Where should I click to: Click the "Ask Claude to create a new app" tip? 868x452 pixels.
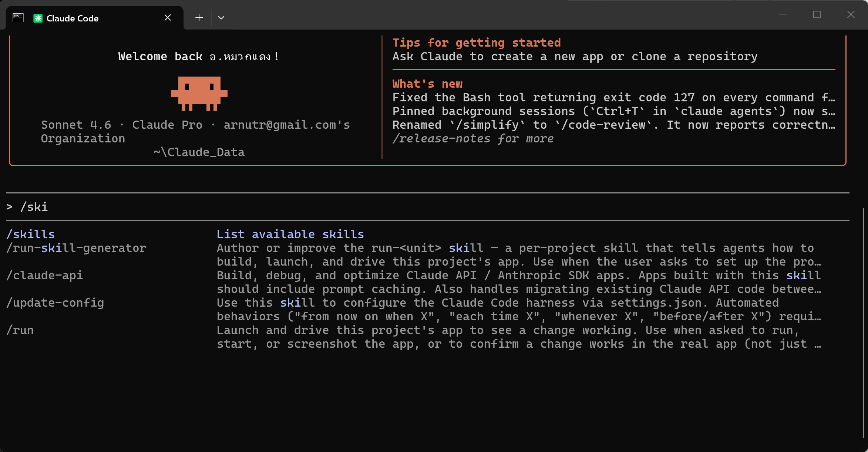[575, 56]
